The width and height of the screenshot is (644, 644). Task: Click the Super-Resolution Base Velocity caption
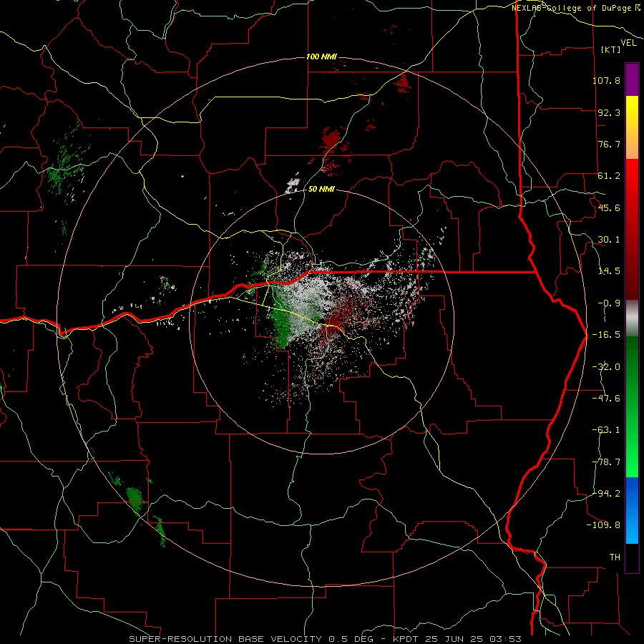click(x=326, y=639)
